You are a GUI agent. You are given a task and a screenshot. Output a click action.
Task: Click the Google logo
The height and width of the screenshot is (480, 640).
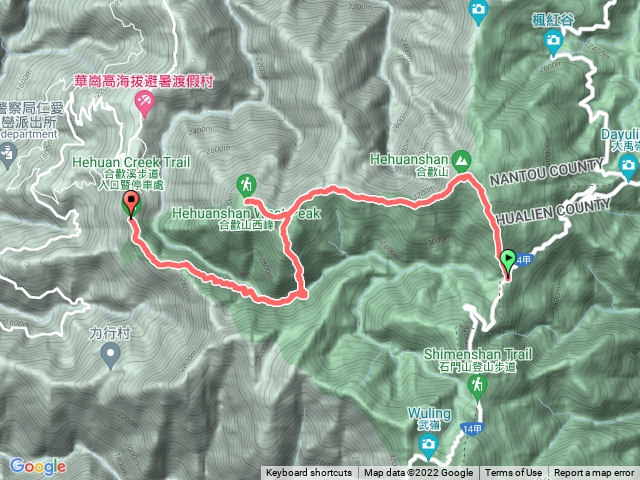[38, 467]
